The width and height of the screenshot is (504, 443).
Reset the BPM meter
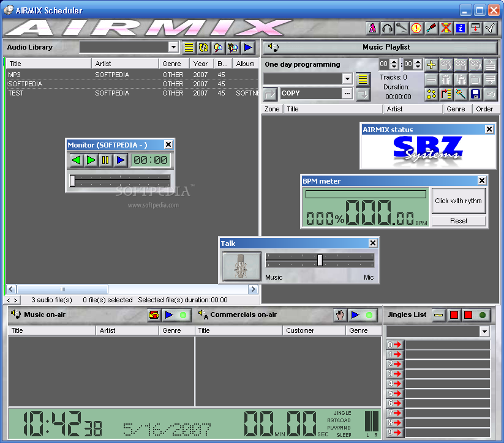click(x=459, y=221)
